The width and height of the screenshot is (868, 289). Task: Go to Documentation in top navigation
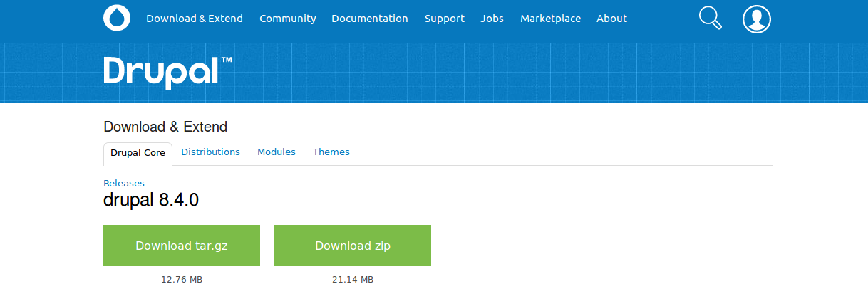tap(370, 19)
